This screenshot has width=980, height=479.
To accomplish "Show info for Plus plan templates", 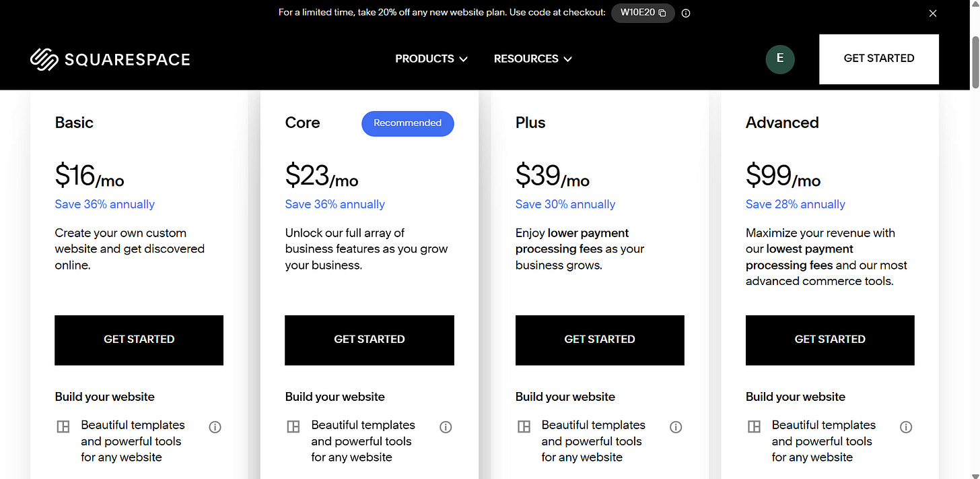I will 676,426.
